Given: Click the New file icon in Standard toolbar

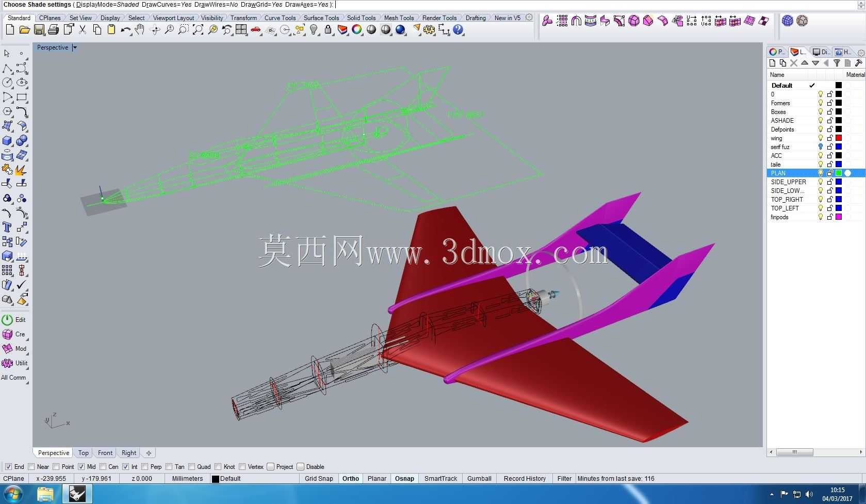Looking at the screenshot, I should (10, 30).
